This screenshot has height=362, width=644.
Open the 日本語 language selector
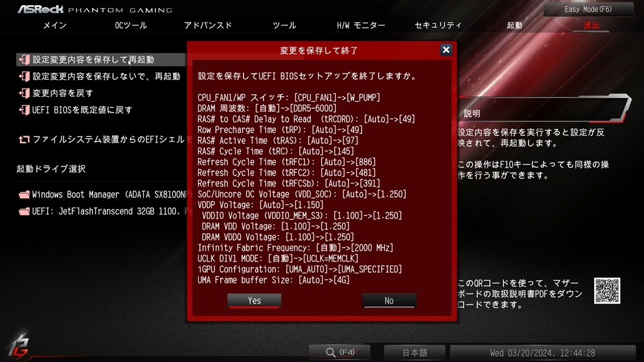414,353
